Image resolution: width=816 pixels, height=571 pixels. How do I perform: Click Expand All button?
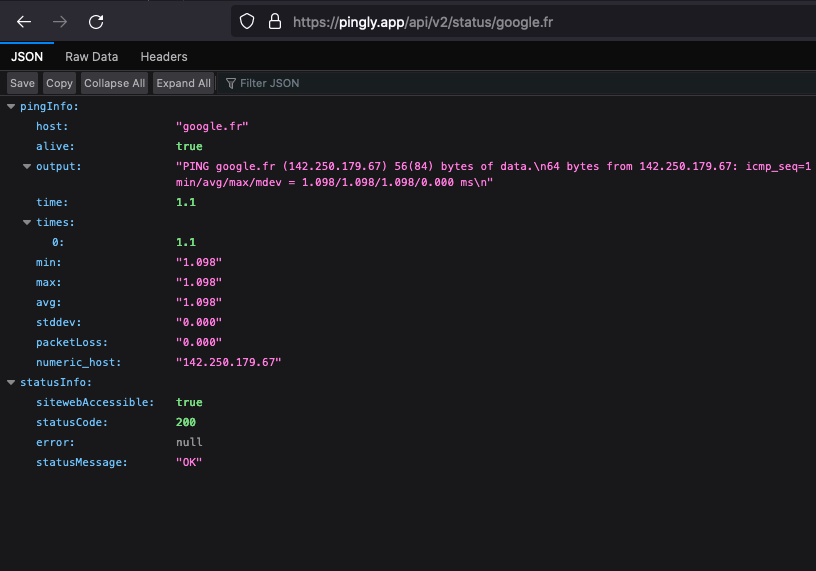(x=183, y=83)
